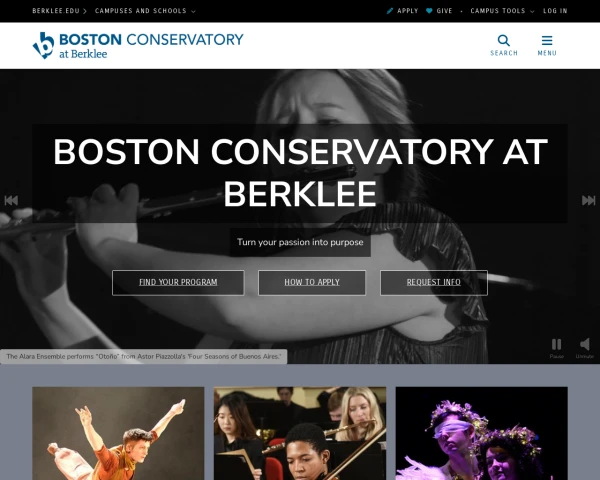
Task: Open the hamburger Menu icon
Action: point(547,40)
